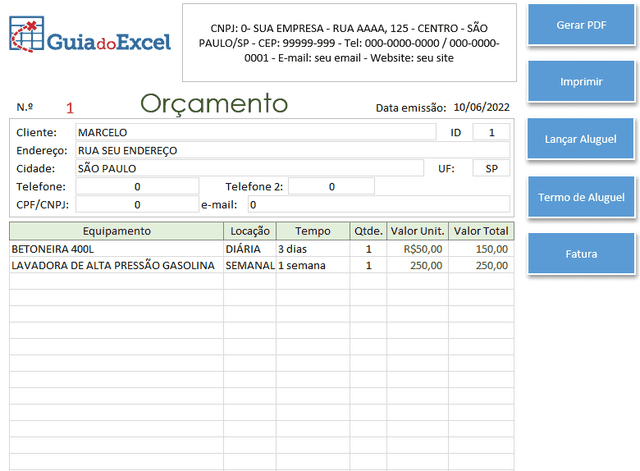Screen dimensions: 640x471
Task: Open the Termo de Aluguel button
Action: pos(581,197)
